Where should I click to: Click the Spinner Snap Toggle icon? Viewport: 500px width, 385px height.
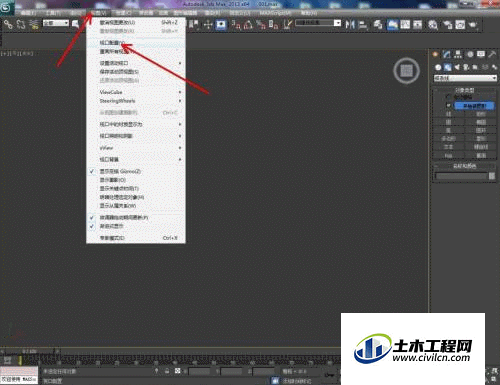click(x=274, y=25)
